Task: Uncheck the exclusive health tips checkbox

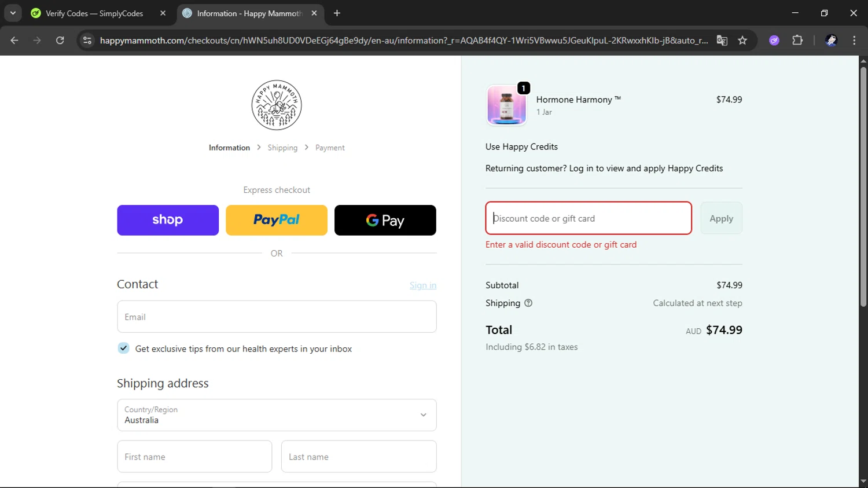Action: pos(123,348)
